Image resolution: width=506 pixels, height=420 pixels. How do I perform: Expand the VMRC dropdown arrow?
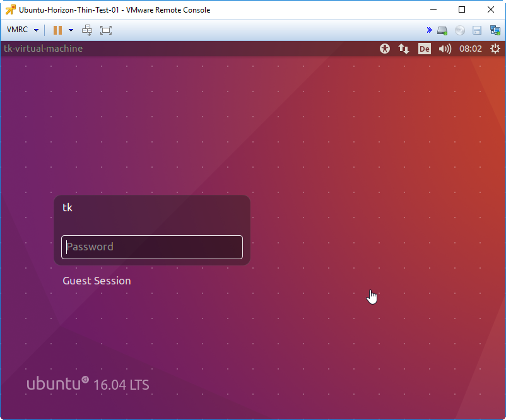[x=36, y=30]
